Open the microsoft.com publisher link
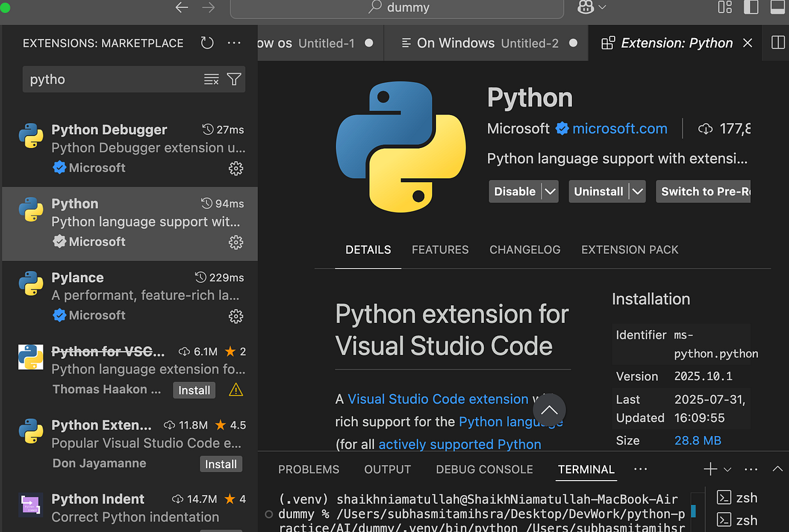This screenshot has width=789, height=532. click(x=619, y=128)
